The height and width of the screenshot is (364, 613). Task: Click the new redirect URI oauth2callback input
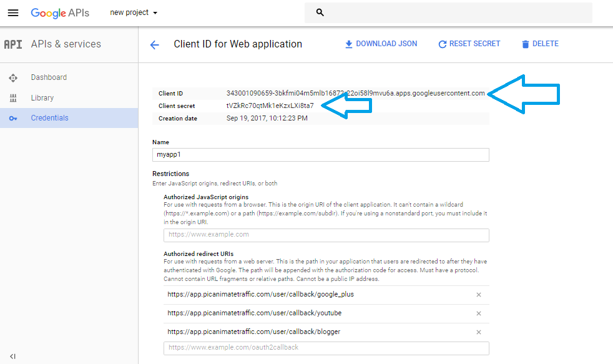click(x=326, y=348)
